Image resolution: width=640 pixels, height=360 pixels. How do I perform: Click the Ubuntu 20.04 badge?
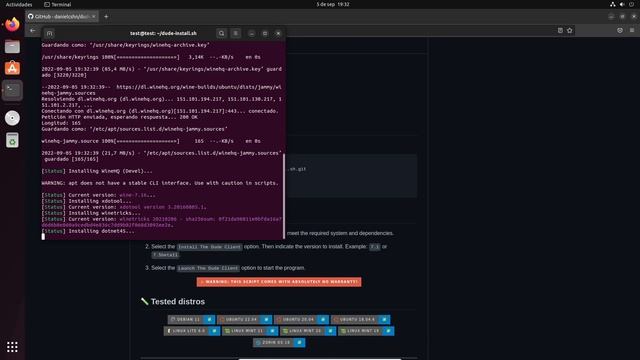(x=301, y=320)
